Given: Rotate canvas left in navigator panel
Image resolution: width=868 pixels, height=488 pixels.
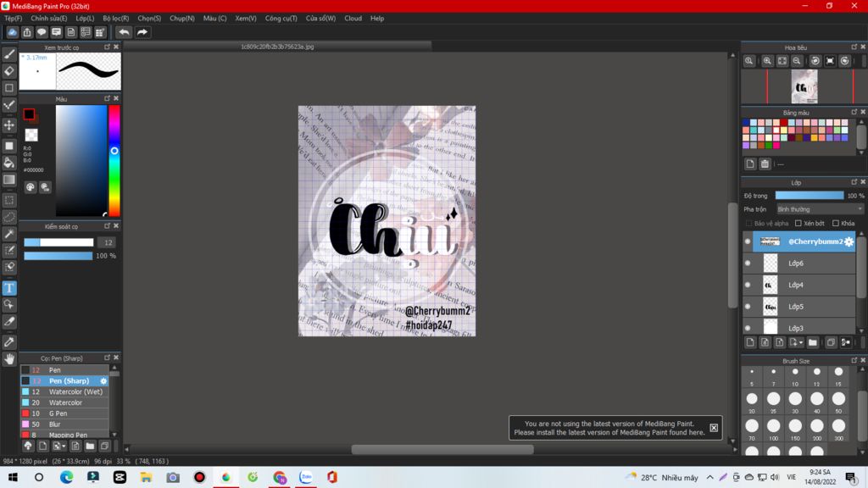Looking at the screenshot, I should [x=815, y=61].
